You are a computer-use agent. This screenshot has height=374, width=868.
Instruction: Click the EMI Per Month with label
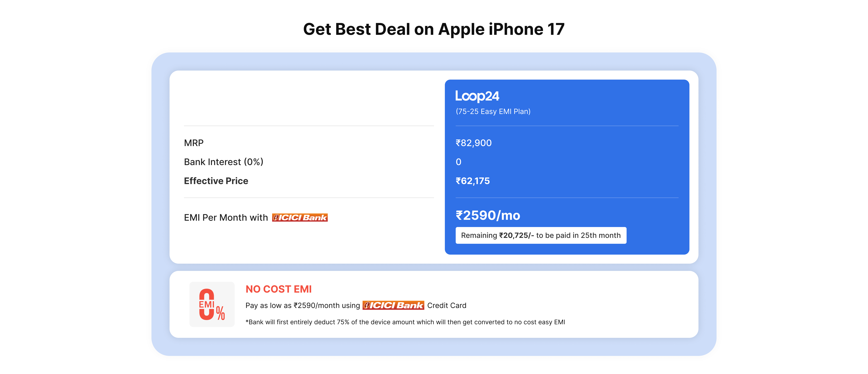226,218
